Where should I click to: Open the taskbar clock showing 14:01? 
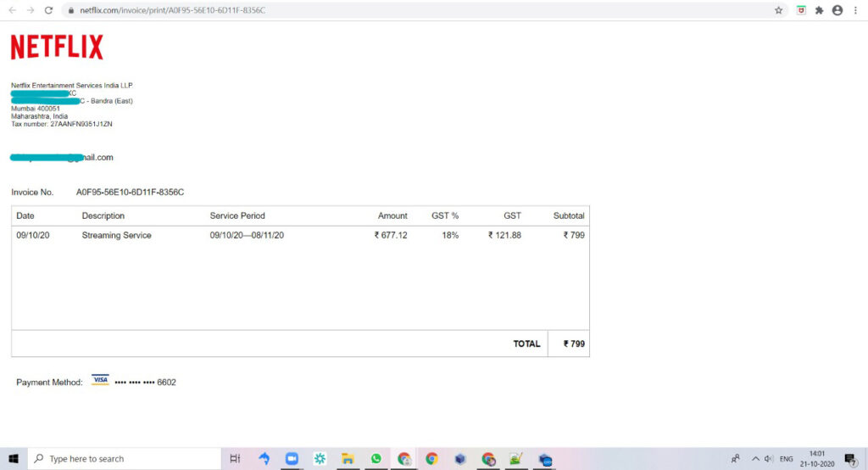click(817, 459)
